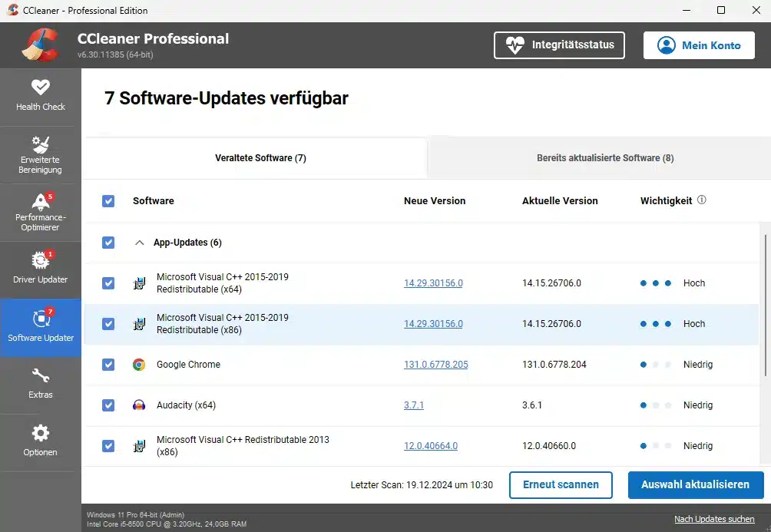
Task: Uncheck Visual C++ 2015-2019 (x86) checkbox
Action: tap(108, 324)
